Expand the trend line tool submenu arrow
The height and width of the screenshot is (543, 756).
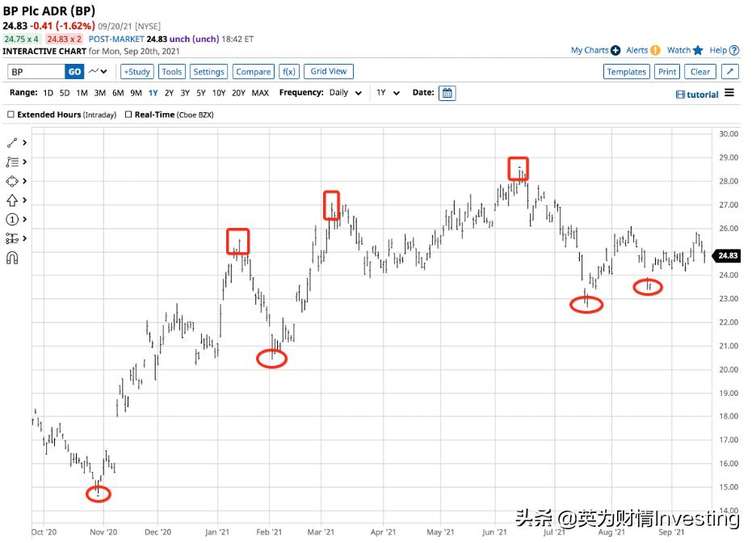[x=24, y=143]
